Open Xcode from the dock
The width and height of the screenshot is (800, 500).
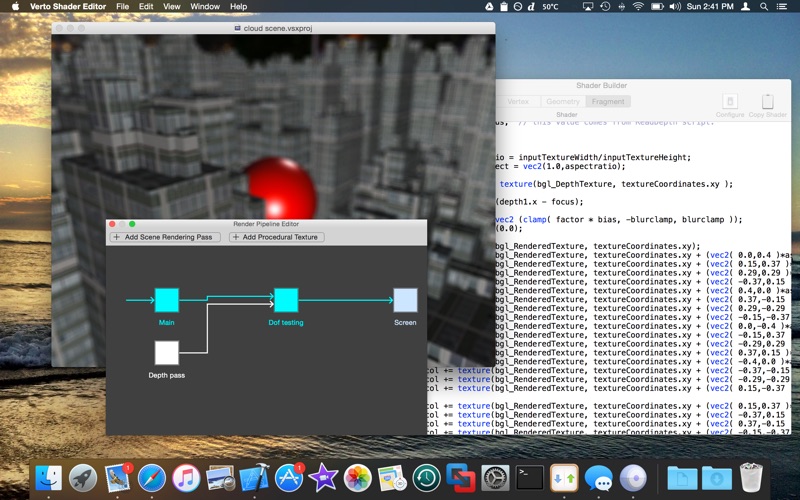(255, 478)
